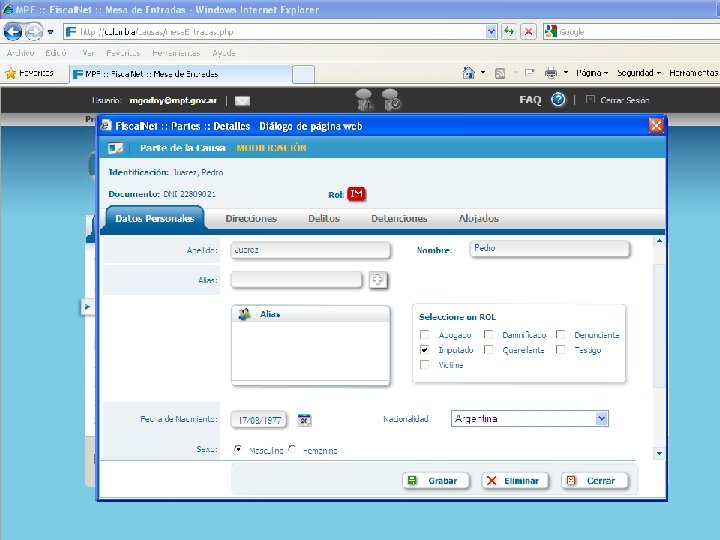Switch to the Delitos tab
720x540 pixels.
tap(324, 219)
